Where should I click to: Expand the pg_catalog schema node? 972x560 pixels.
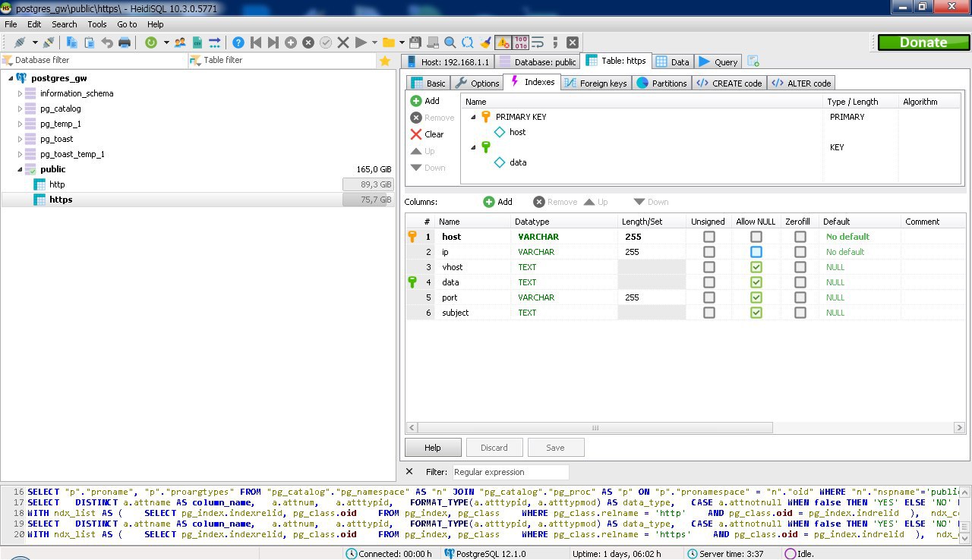point(21,109)
